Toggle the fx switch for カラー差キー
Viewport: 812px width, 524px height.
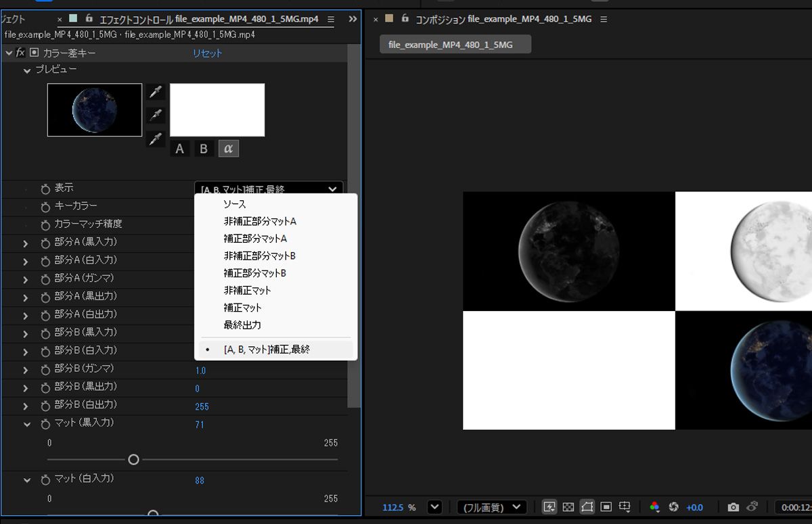tap(21, 52)
